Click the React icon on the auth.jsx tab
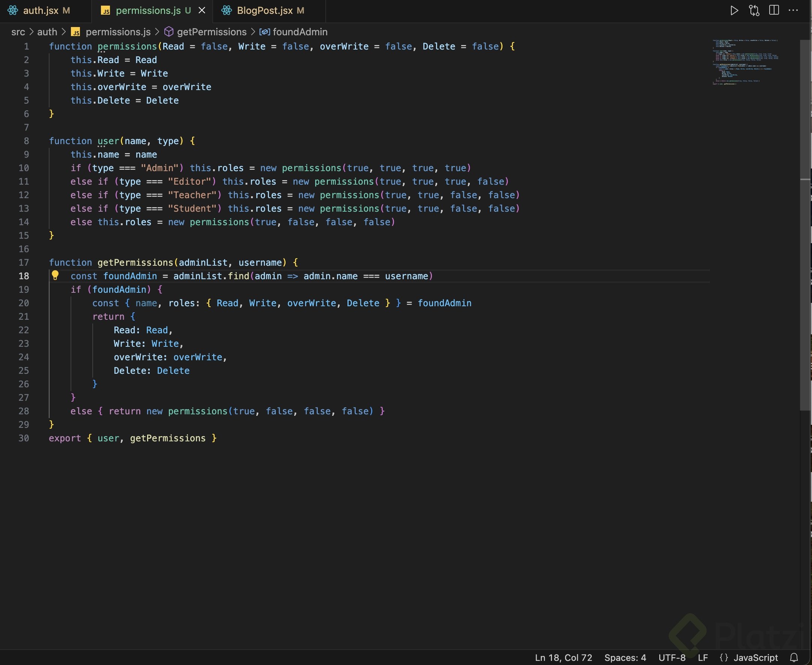Image resolution: width=812 pixels, height=665 pixels. tap(13, 11)
